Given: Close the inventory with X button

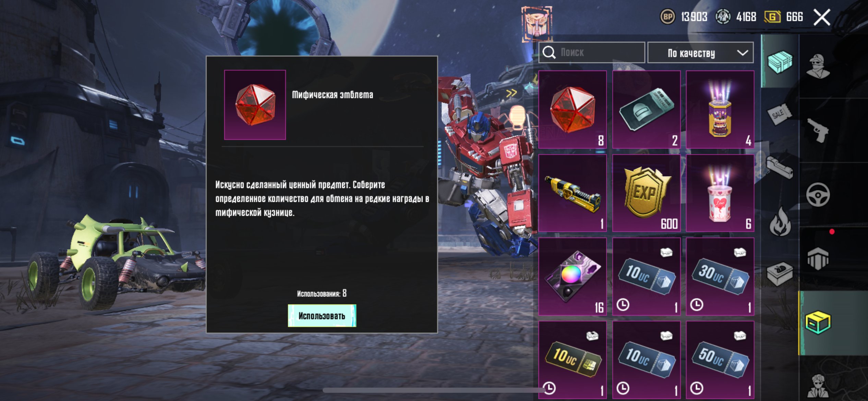Looking at the screenshot, I should coord(822,17).
